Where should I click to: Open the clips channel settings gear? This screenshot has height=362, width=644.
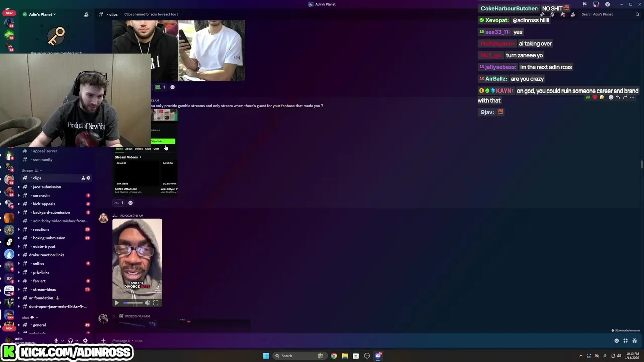coord(88,178)
